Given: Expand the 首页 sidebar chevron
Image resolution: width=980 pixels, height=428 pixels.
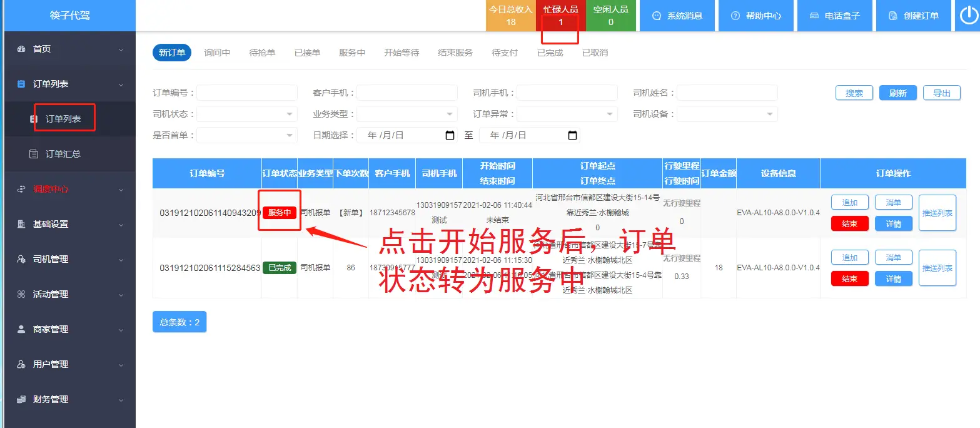Looking at the screenshot, I should coord(121,49).
